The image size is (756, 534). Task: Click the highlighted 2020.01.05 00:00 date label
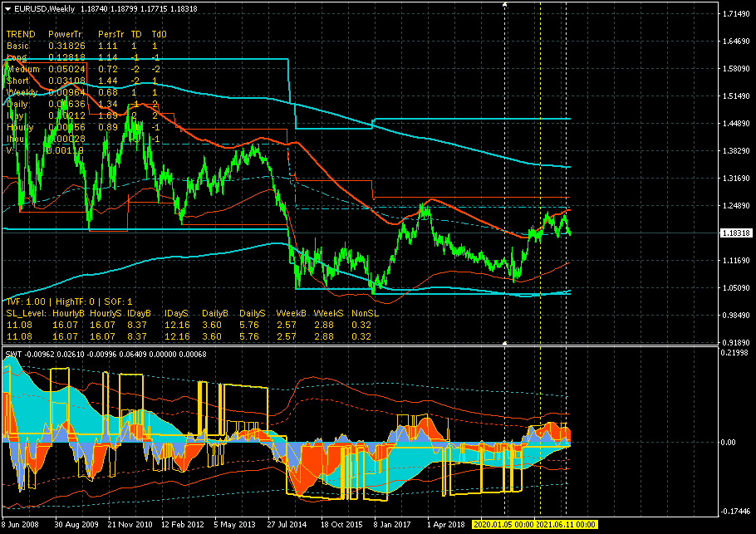503,524
